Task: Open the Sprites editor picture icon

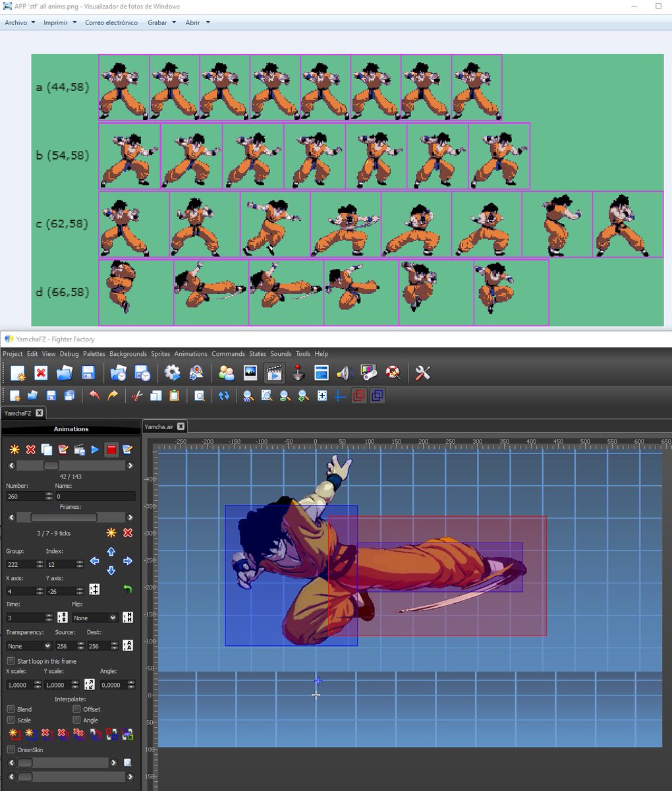Action: point(250,373)
